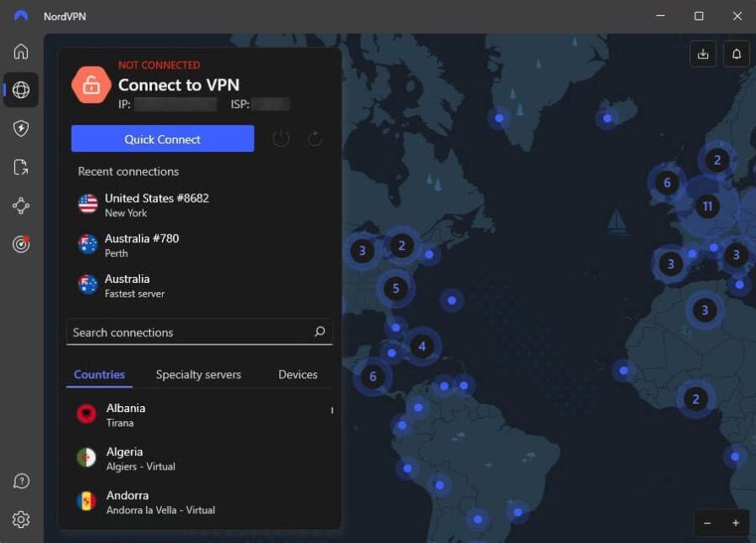Zoom out the map with minus button
This screenshot has width=756, height=543.
point(707,523)
